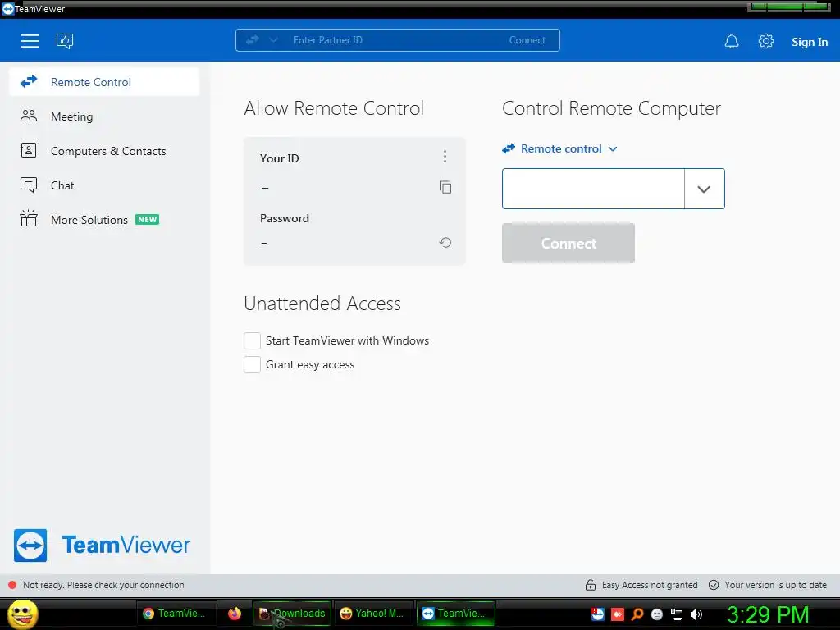
Task: Click the volume speaker tray icon
Action: [x=696, y=614]
